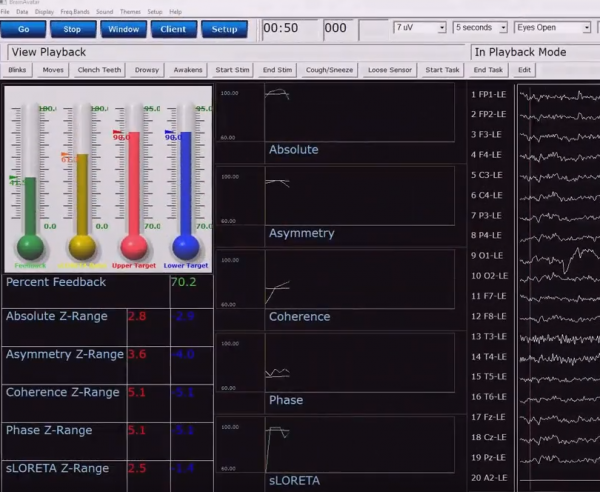This screenshot has height=492, width=600.
Task: Click the blue Setup toolbar button
Action: click(224, 29)
